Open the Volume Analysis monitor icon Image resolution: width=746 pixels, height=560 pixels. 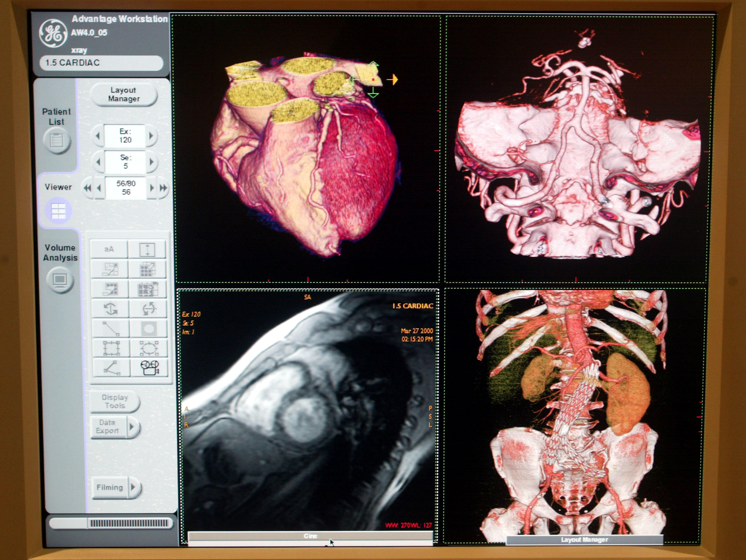coord(60,280)
